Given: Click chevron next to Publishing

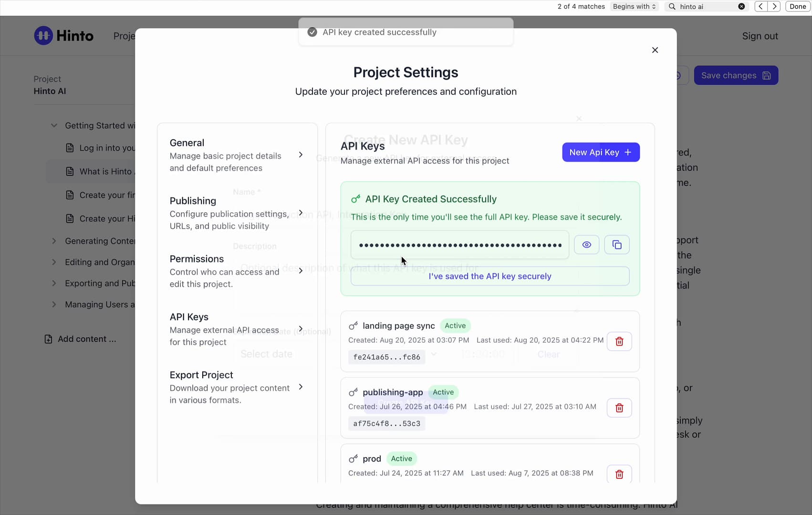Looking at the screenshot, I should click(301, 213).
